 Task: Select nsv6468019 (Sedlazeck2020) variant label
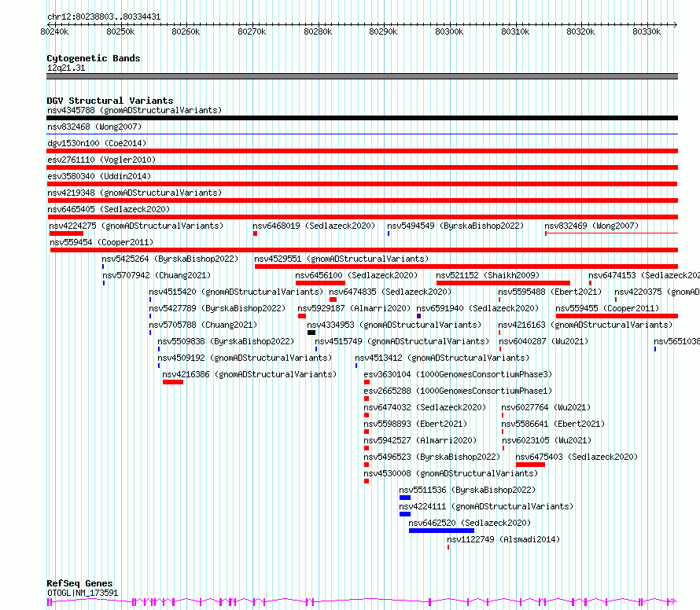314,226
